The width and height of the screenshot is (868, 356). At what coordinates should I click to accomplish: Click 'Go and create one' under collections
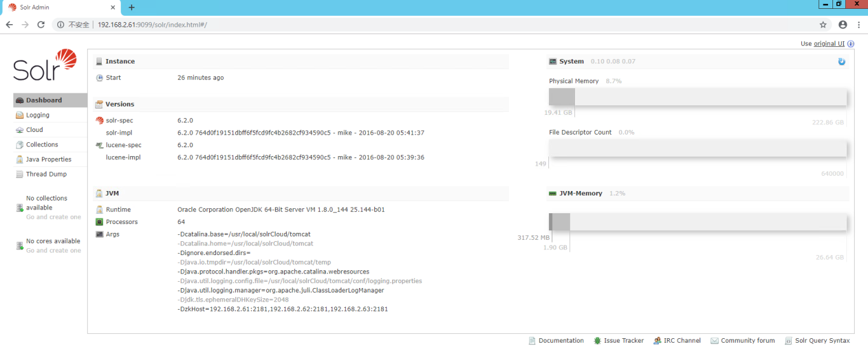point(53,217)
